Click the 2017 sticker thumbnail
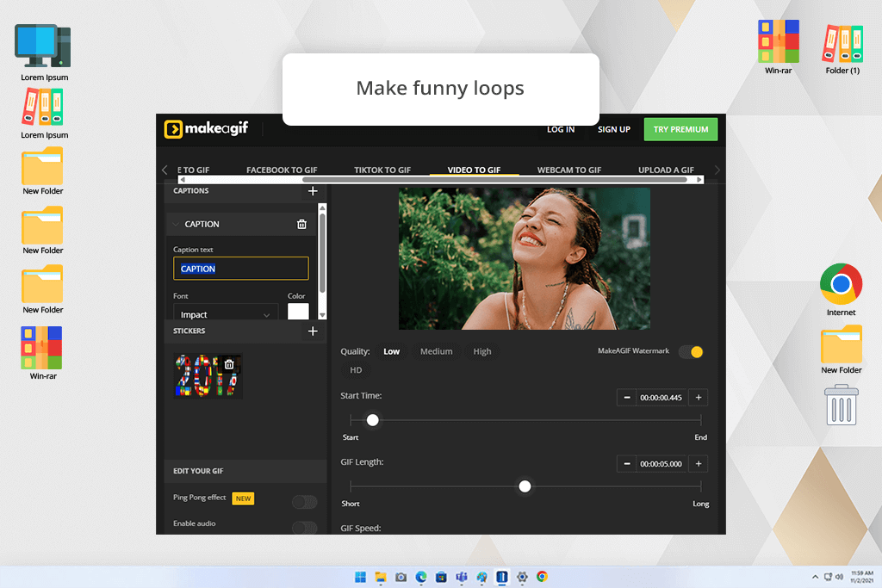Viewport: 882px width, 588px height. (208, 376)
